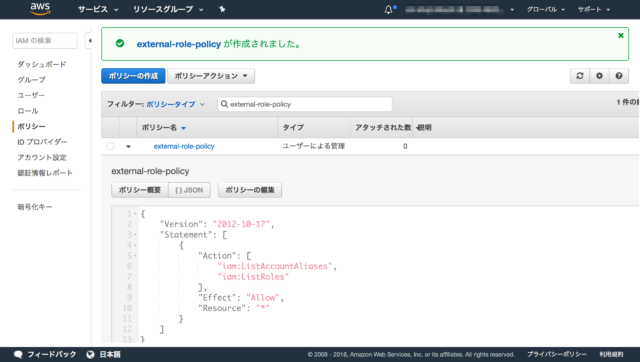
Task: Click the globe icon beside 日本語
Action: (x=90, y=354)
